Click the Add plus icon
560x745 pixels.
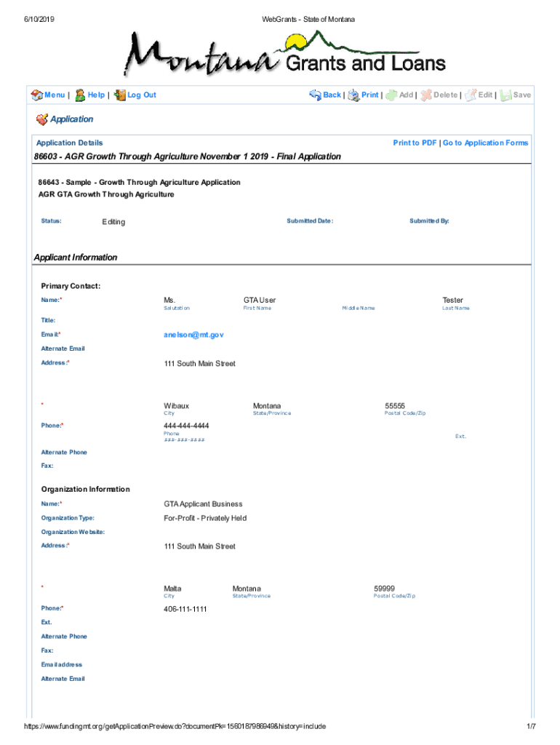coord(391,95)
